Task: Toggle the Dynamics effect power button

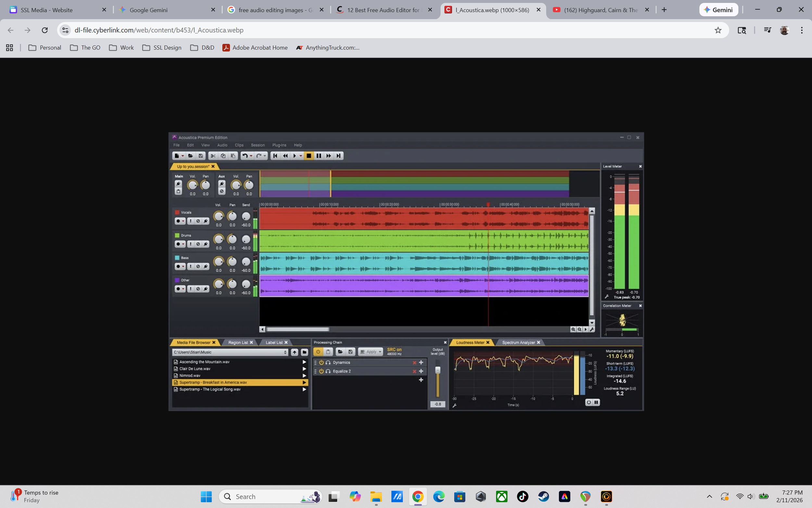Action: tap(321, 362)
